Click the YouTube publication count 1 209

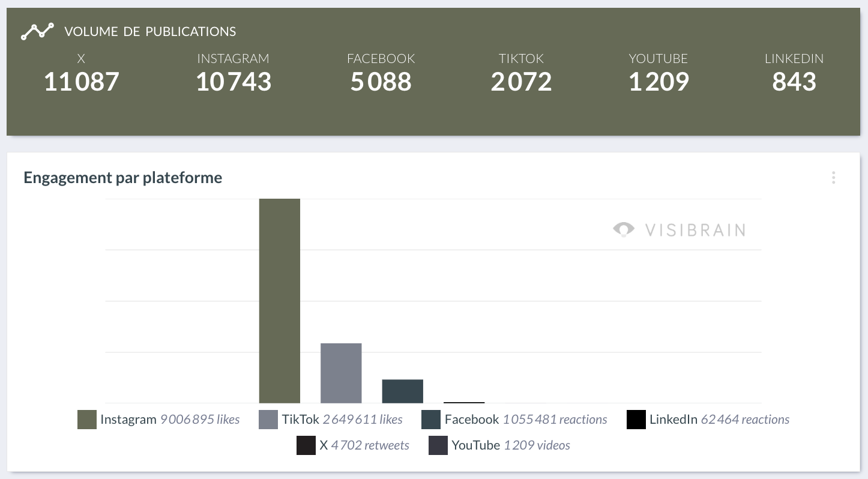click(x=659, y=82)
